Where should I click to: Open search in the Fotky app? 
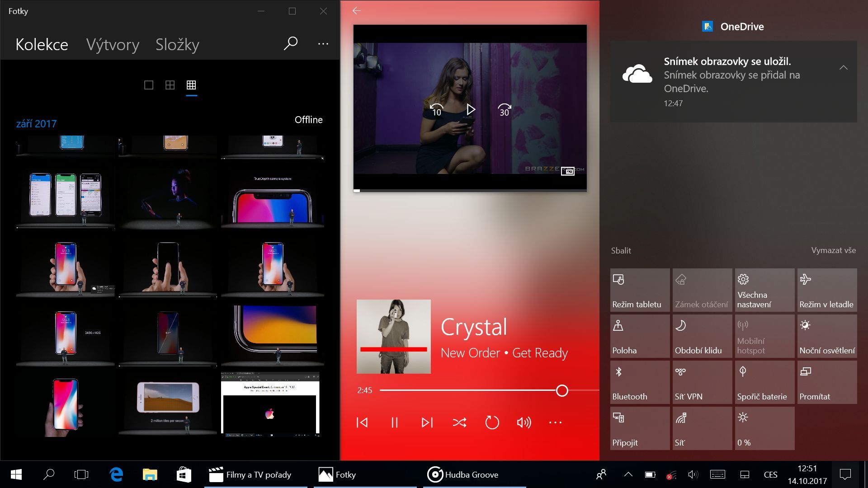coord(290,44)
